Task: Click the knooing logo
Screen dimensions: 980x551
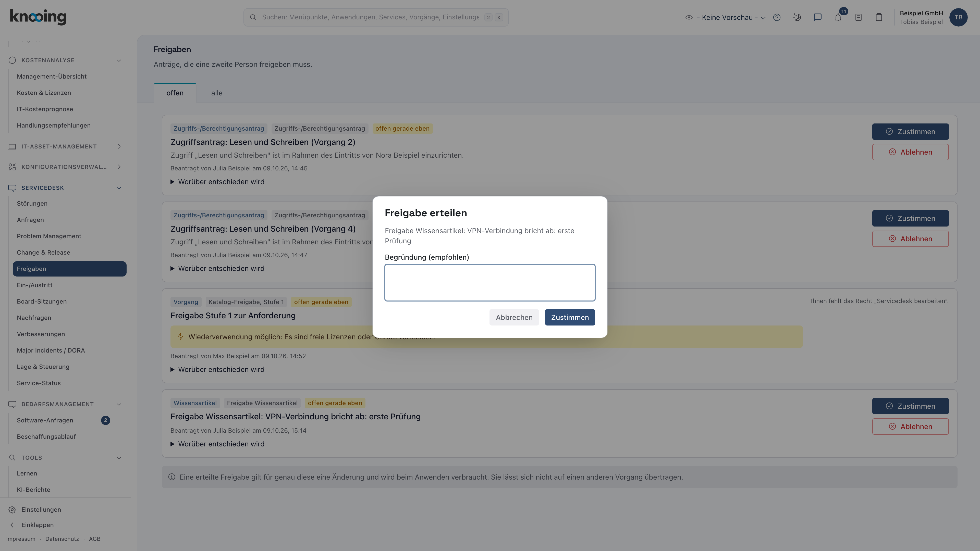Action: 38,17
